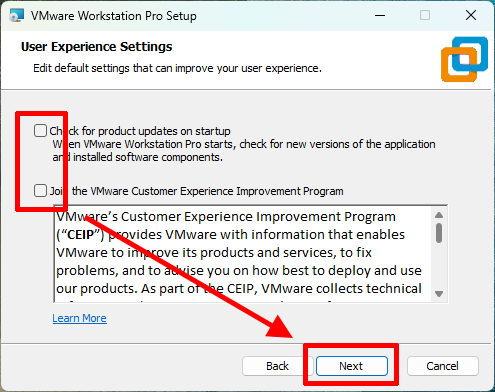Close the VMware setup window
The width and height of the screenshot is (495, 392).
[471, 15]
